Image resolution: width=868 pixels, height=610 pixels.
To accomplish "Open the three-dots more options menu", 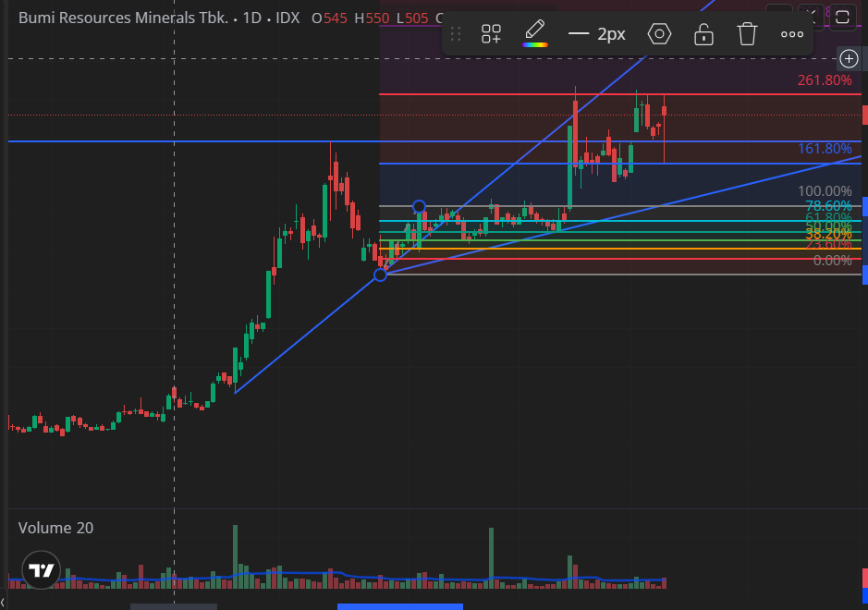I will click(792, 34).
